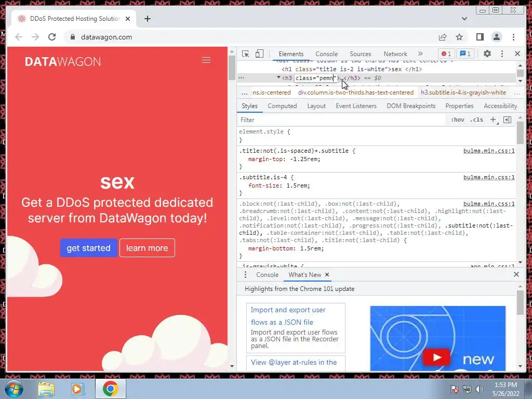This screenshot has width=532, height=399.
Task: Close the DevTools panel
Action: [x=517, y=54]
